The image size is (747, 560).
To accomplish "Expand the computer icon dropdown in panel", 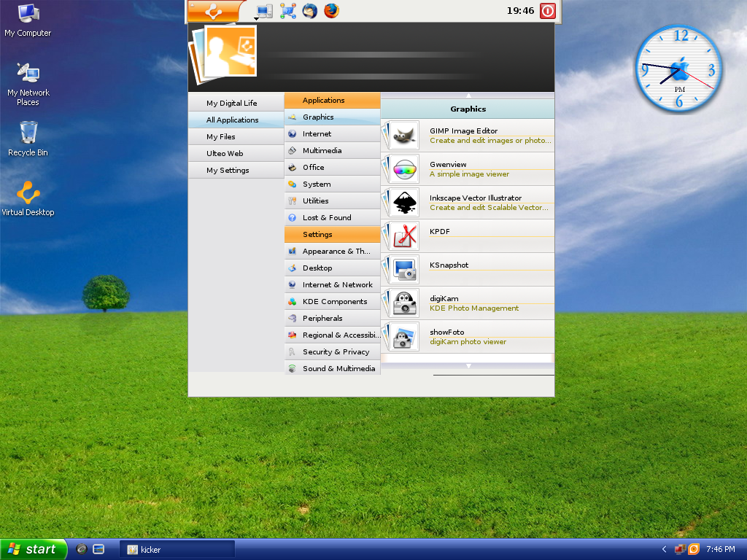I will pos(257,17).
